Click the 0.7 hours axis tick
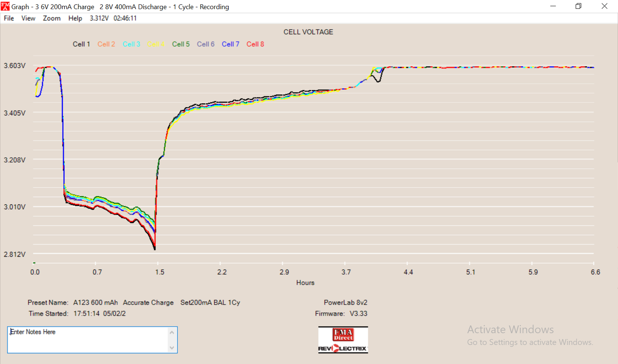Viewport: 618px width, 364px height. click(97, 272)
